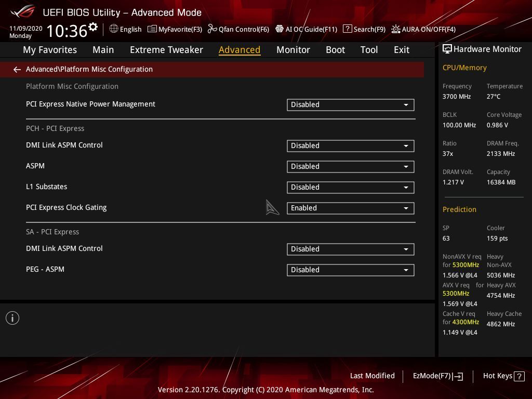The width and height of the screenshot is (532, 399).
Task: Click the SA - PCI Express section header
Action: (x=52, y=232)
